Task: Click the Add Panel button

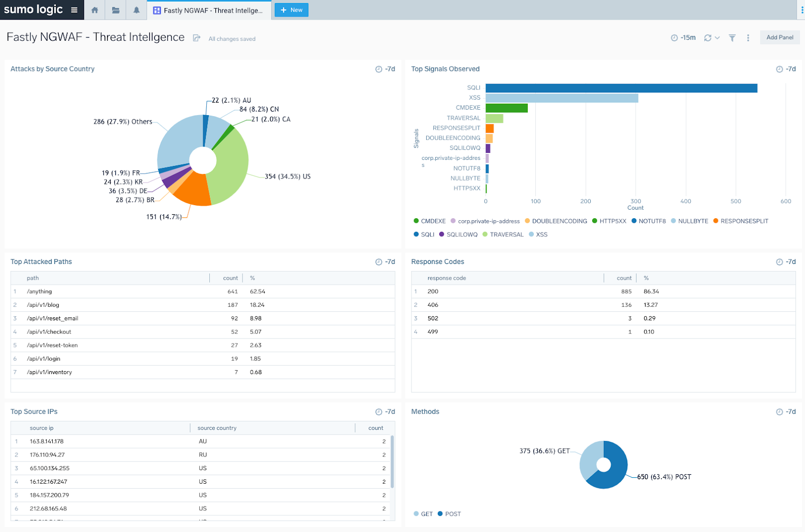Action: coord(779,37)
